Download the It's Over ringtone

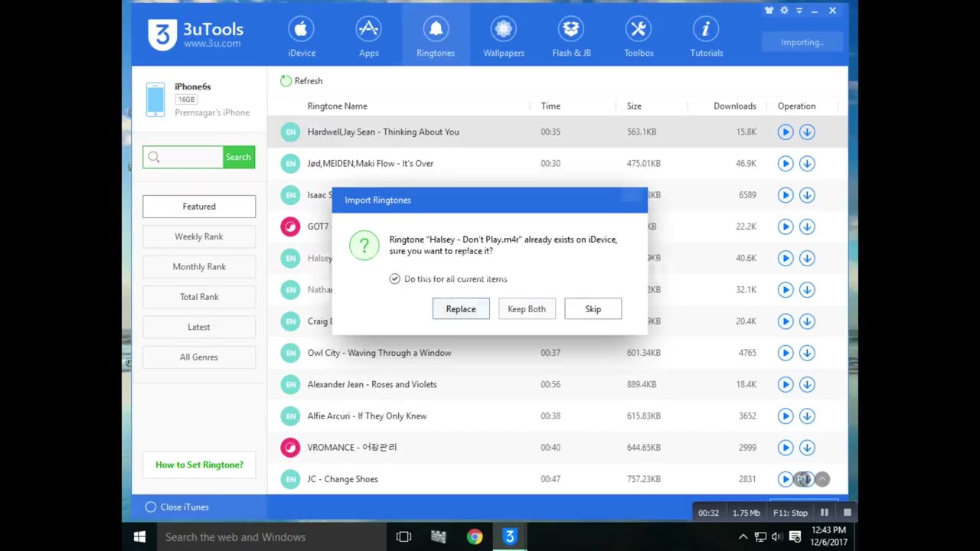[807, 163]
